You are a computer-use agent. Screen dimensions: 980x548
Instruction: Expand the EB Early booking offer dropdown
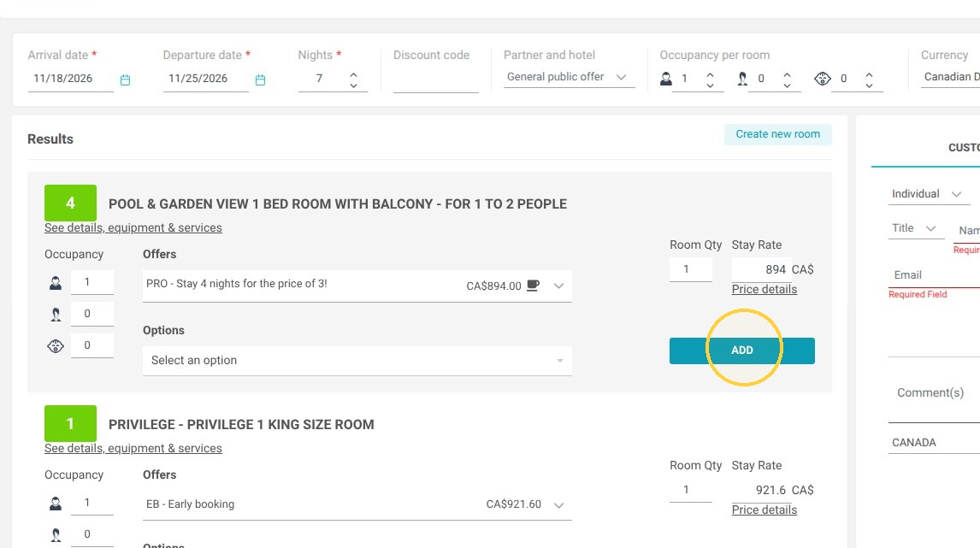click(357, 505)
